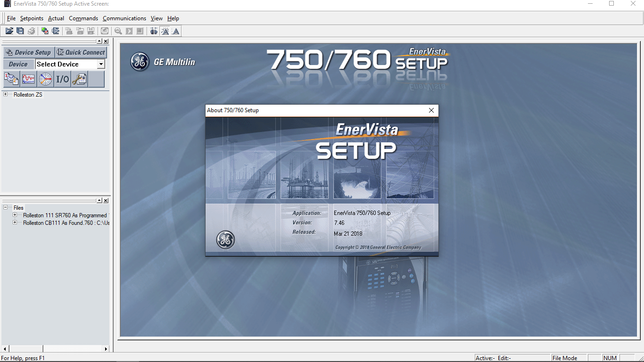
Task: Open the Communications menu
Action: point(124,18)
